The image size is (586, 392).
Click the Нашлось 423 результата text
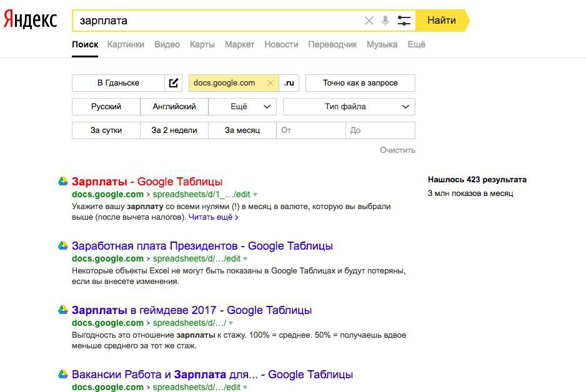click(x=477, y=180)
